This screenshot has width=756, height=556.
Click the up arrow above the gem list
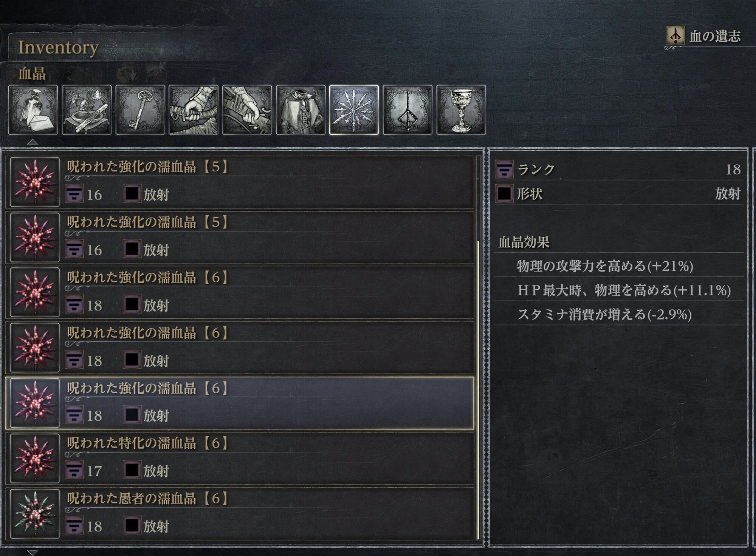click(33, 142)
